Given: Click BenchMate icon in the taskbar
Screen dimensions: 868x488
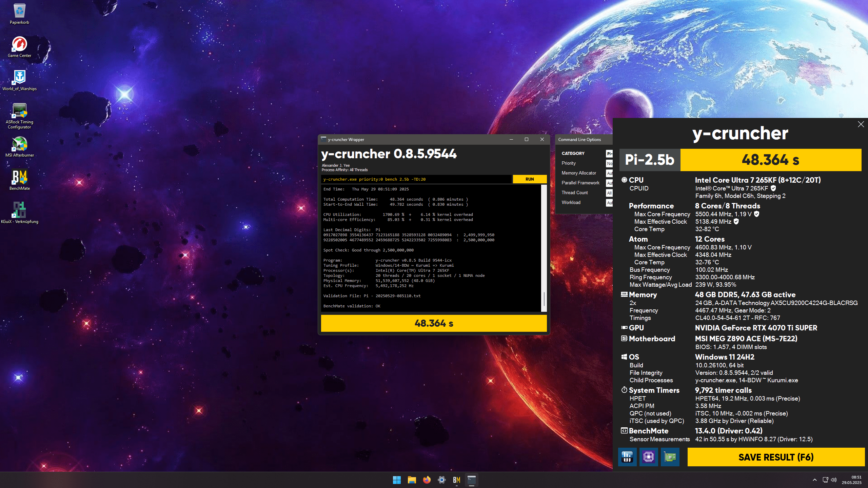Looking at the screenshot, I should pyautogui.click(x=456, y=480).
